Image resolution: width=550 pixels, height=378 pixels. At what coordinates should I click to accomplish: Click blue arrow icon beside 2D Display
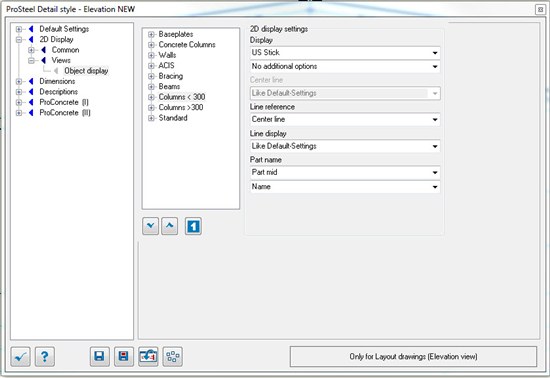(x=31, y=39)
